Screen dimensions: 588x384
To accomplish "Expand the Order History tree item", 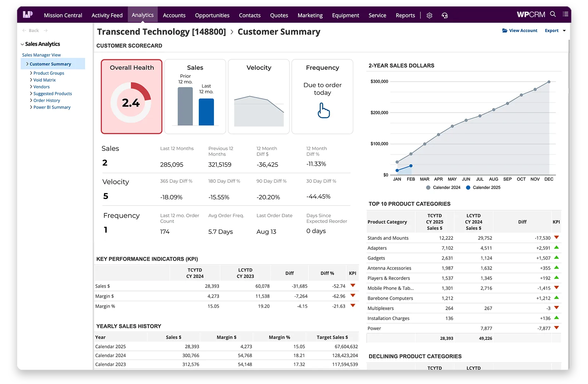I will pos(31,100).
